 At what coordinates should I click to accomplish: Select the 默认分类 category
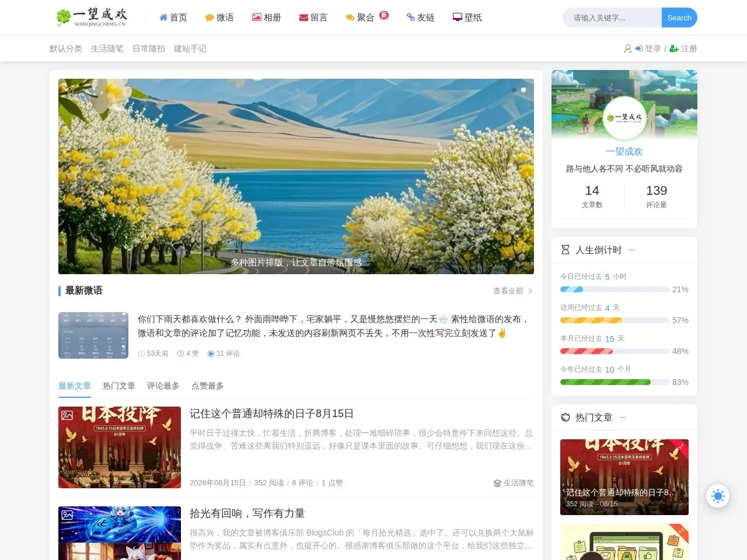point(66,48)
